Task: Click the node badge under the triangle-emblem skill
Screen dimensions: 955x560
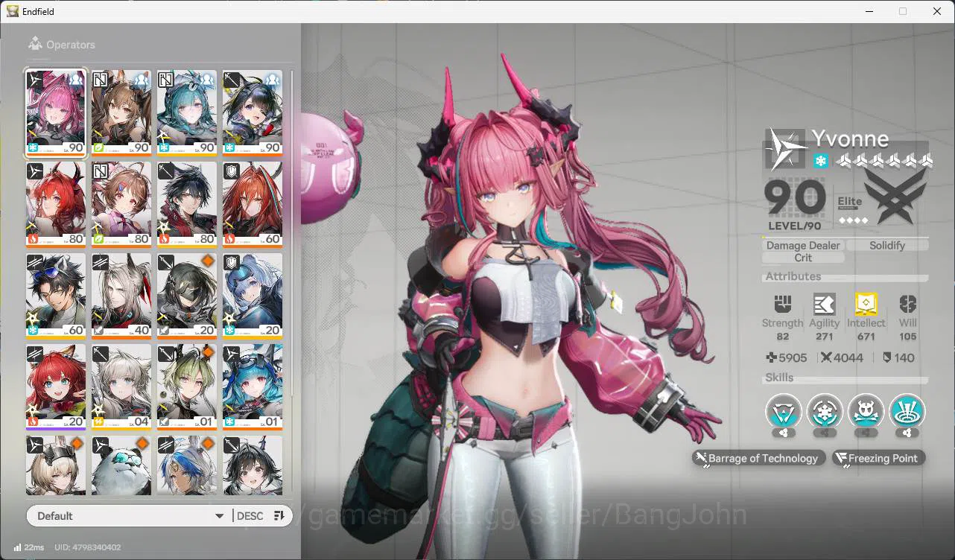Action: tap(784, 433)
